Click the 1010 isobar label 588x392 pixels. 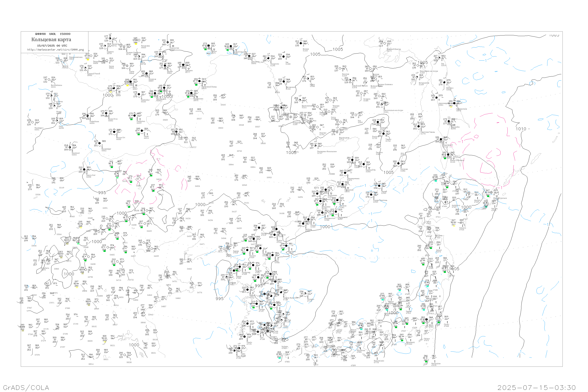(521, 129)
